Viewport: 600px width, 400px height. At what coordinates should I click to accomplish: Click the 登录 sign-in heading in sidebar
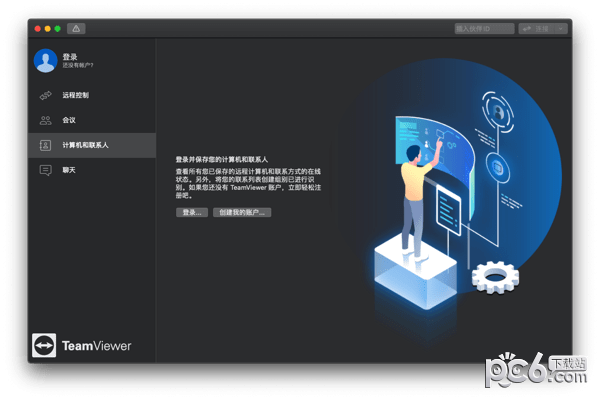tap(70, 57)
